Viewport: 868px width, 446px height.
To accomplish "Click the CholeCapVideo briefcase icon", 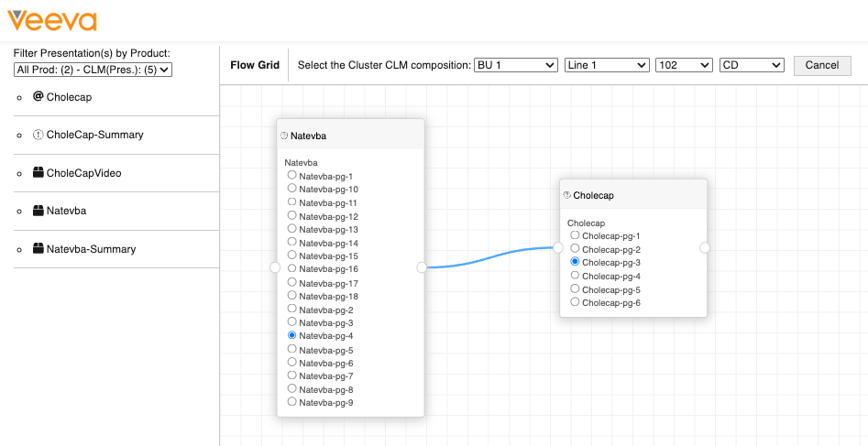I will point(38,173).
